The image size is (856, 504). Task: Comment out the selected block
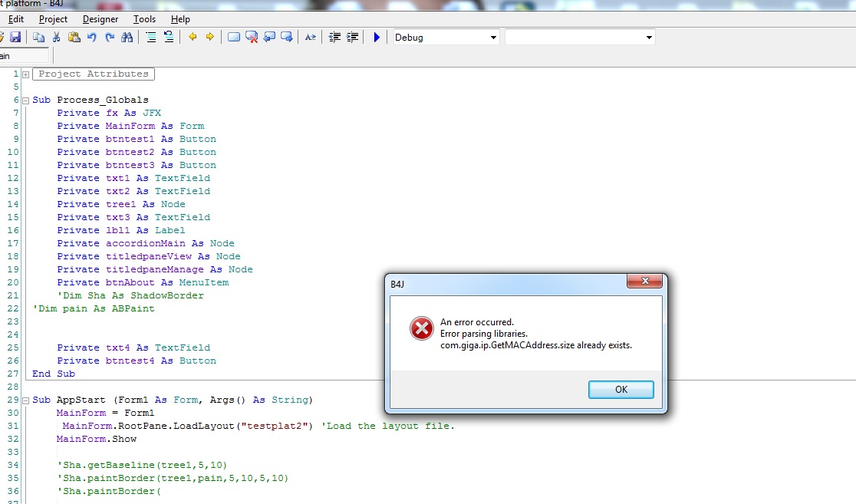coord(151,37)
